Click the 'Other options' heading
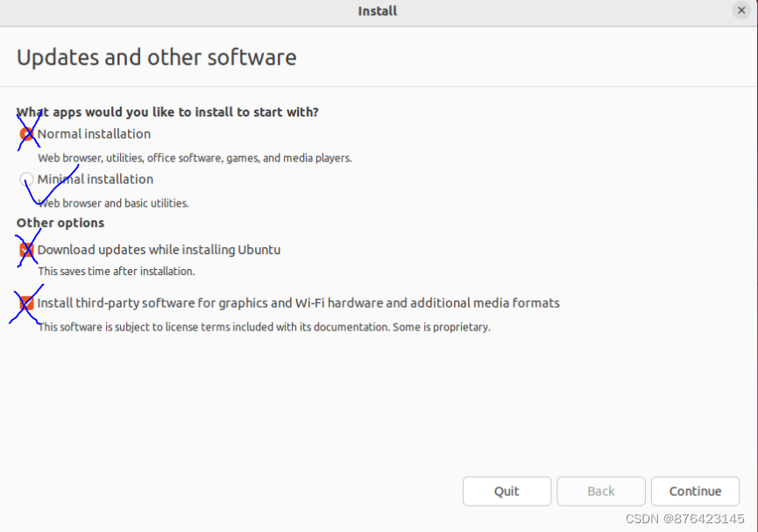This screenshot has width=758, height=532. click(x=60, y=223)
